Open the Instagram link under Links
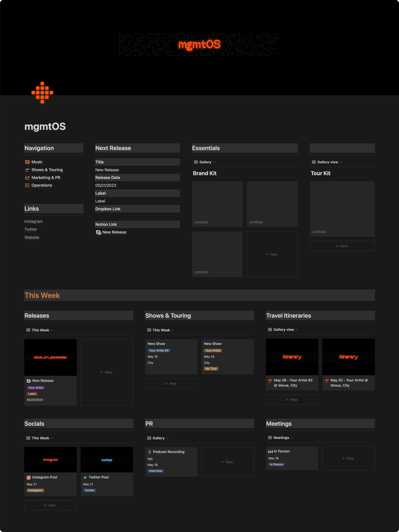This screenshot has height=532, width=399. (x=33, y=221)
